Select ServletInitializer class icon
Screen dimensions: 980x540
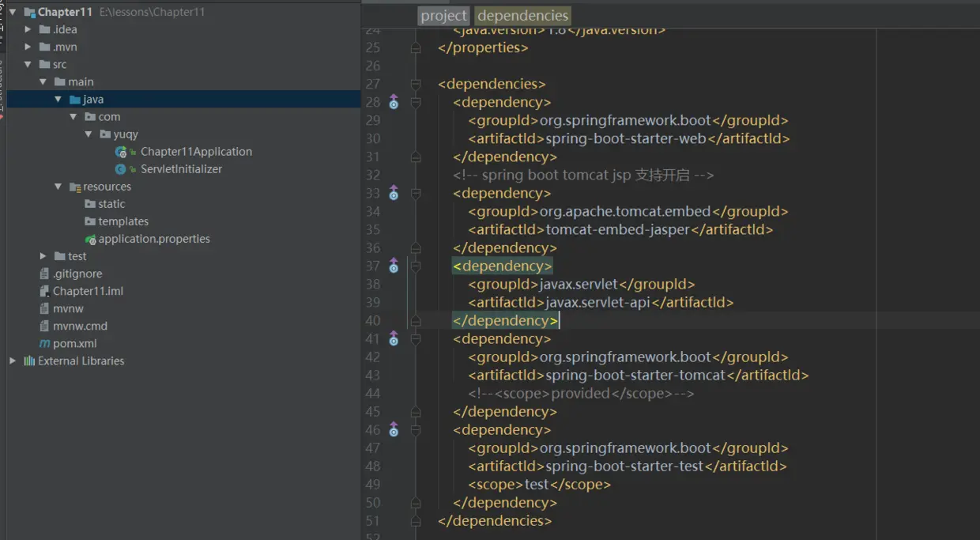coord(121,169)
